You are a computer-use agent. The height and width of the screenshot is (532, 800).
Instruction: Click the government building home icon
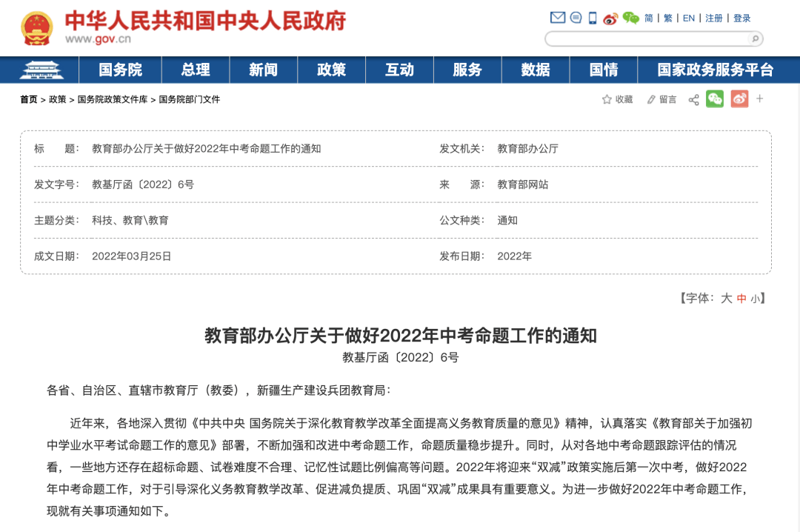click(41, 70)
